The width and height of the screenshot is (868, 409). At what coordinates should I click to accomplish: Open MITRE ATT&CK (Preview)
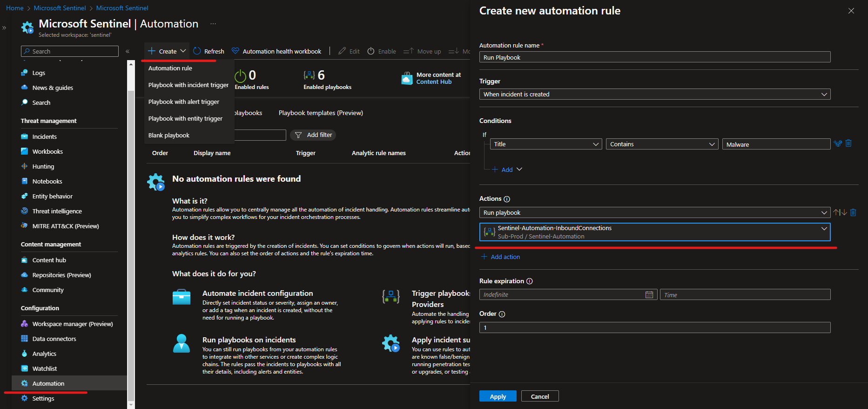(66, 226)
